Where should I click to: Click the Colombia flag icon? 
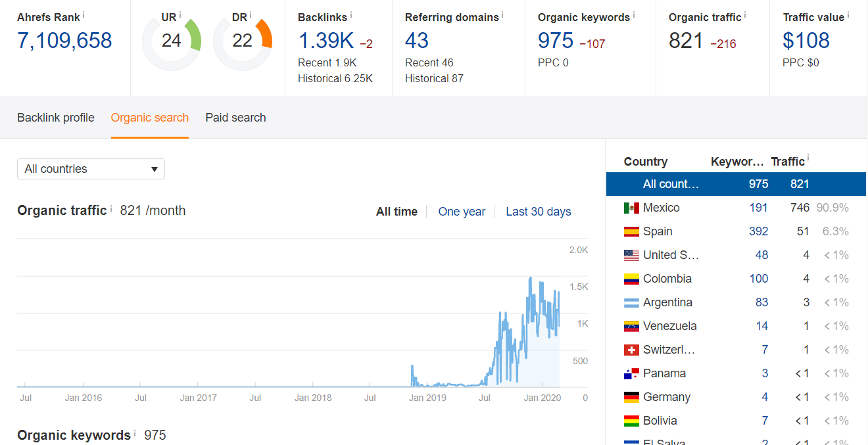tap(631, 279)
